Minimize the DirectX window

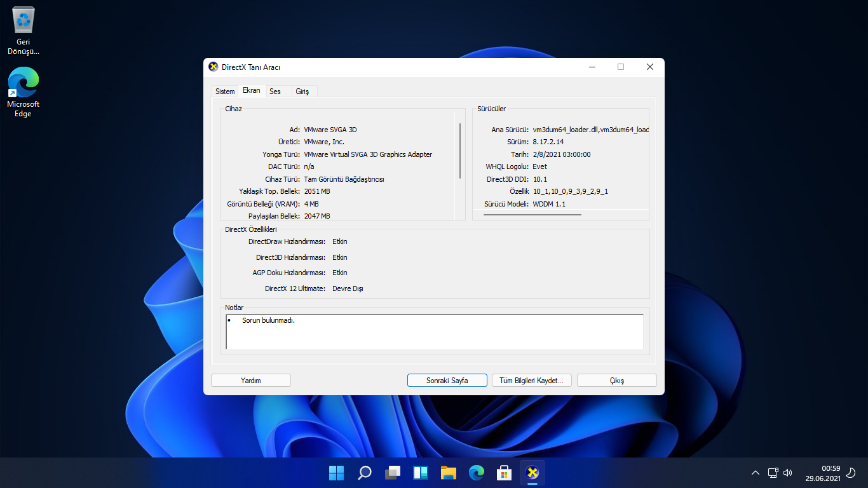(592, 67)
